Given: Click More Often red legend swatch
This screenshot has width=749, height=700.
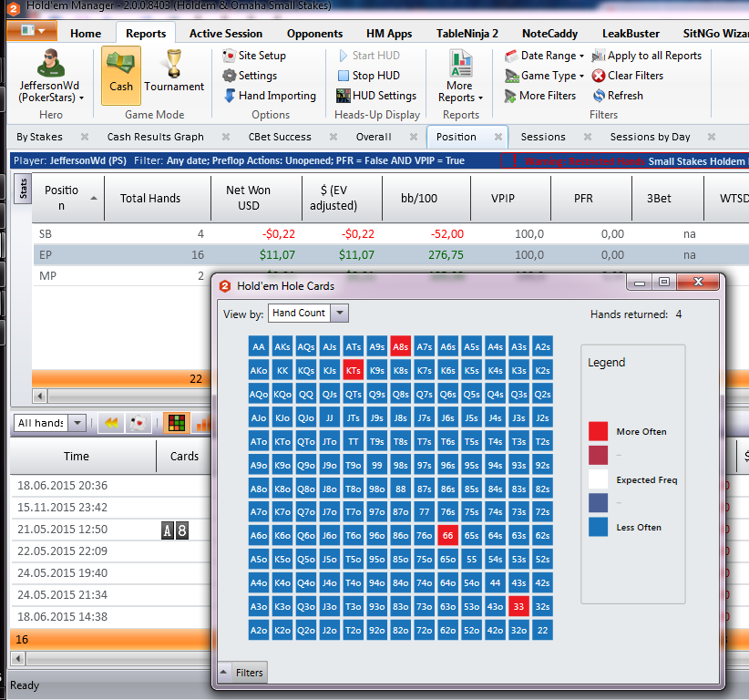Looking at the screenshot, I should pos(598,431).
